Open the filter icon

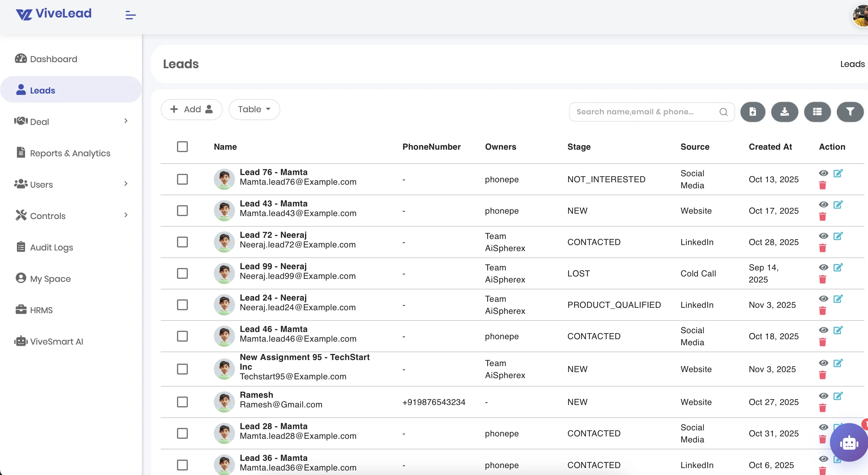coord(850,111)
